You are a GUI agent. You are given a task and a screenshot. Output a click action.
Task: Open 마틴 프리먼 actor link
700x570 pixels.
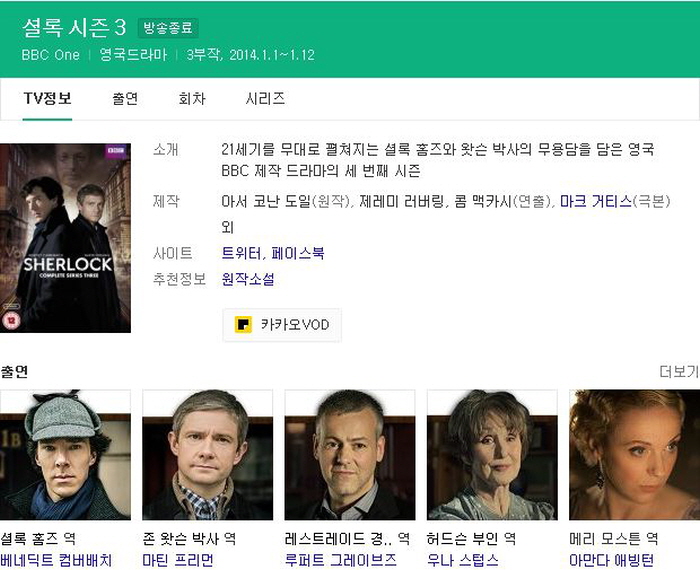point(178,560)
